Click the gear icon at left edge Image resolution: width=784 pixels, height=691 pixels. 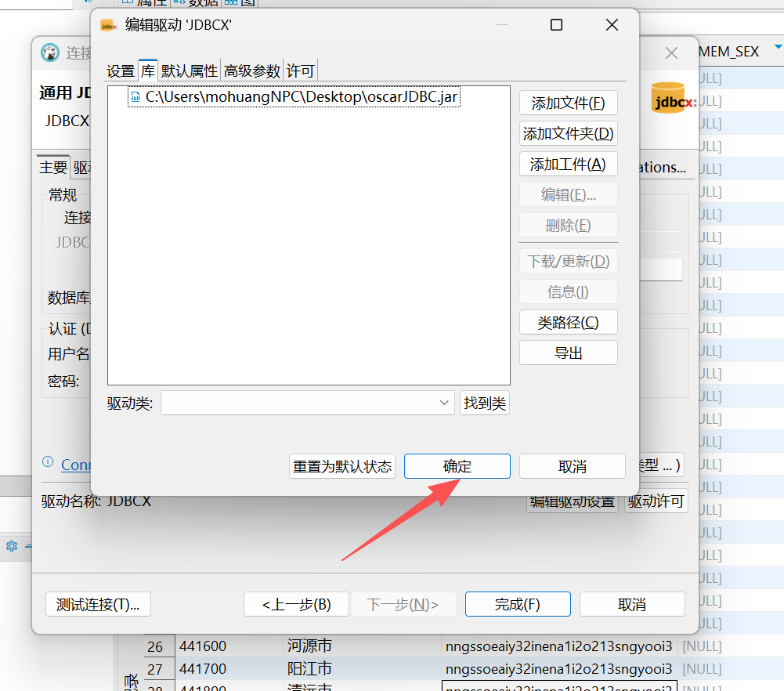12,546
